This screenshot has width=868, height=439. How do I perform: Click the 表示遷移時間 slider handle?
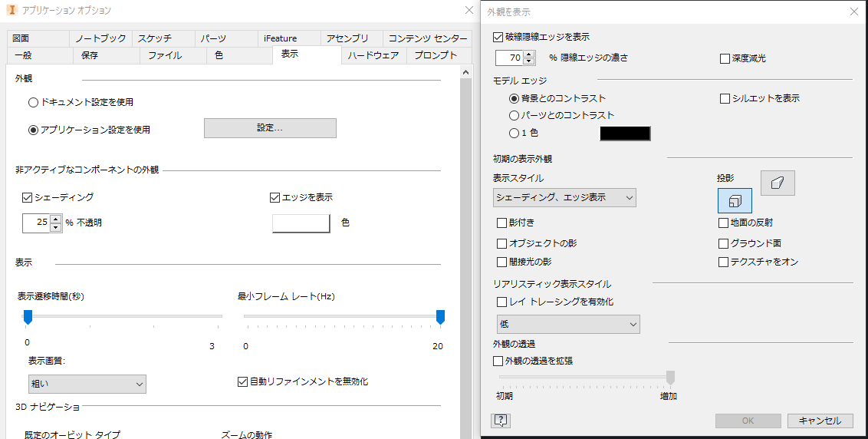(x=28, y=317)
